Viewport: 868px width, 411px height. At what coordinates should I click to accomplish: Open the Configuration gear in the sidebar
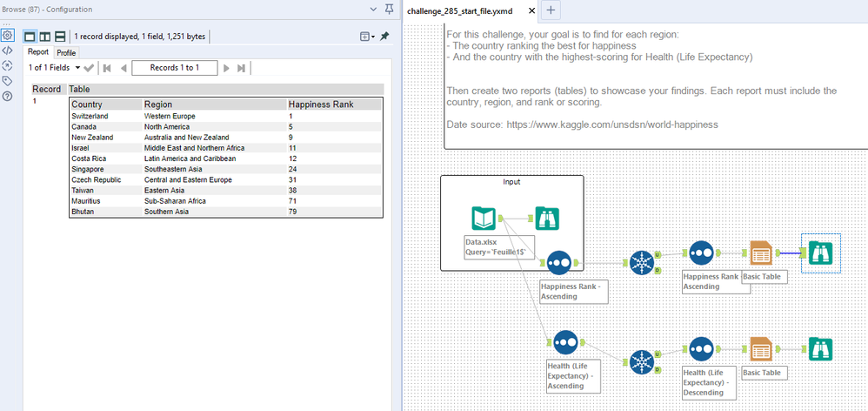[x=7, y=36]
